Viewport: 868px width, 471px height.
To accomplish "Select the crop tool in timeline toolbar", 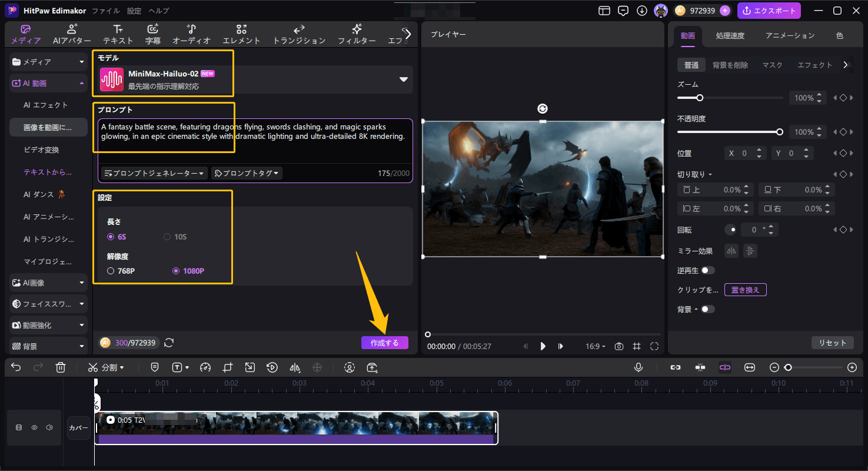I will pyautogui.click(x=228, y=367).
